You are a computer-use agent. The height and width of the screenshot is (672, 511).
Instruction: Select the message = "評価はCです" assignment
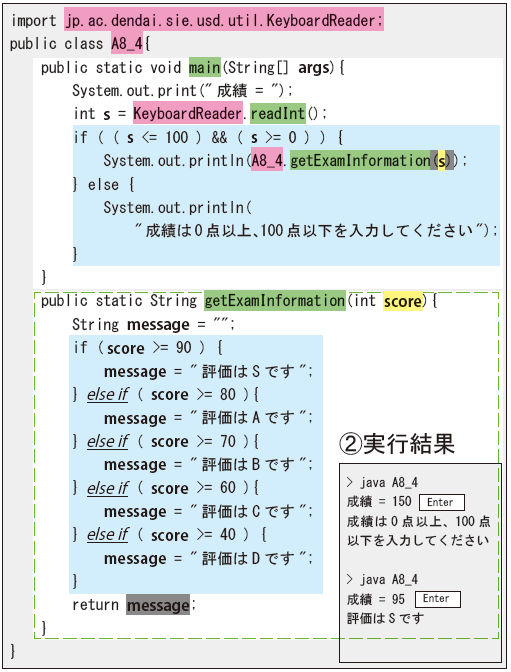(208, 511)
